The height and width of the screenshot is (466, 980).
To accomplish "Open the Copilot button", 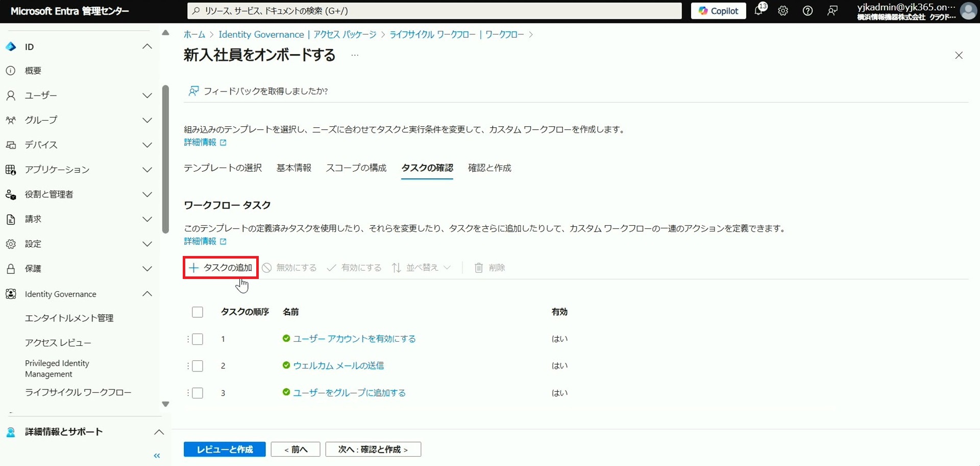I will pos(718,11).
